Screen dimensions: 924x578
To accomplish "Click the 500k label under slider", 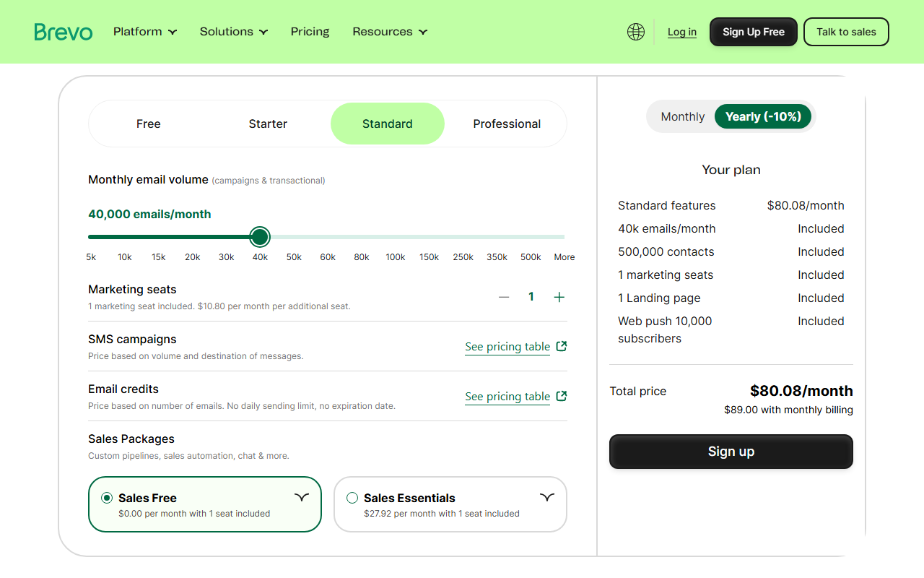I will [531, 257].
